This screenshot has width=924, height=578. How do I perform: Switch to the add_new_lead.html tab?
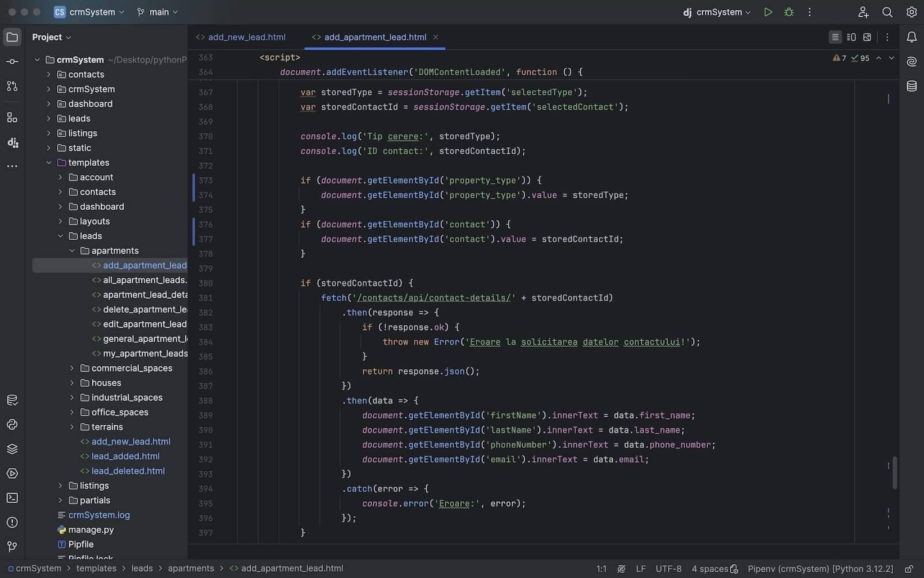(246, 37)
